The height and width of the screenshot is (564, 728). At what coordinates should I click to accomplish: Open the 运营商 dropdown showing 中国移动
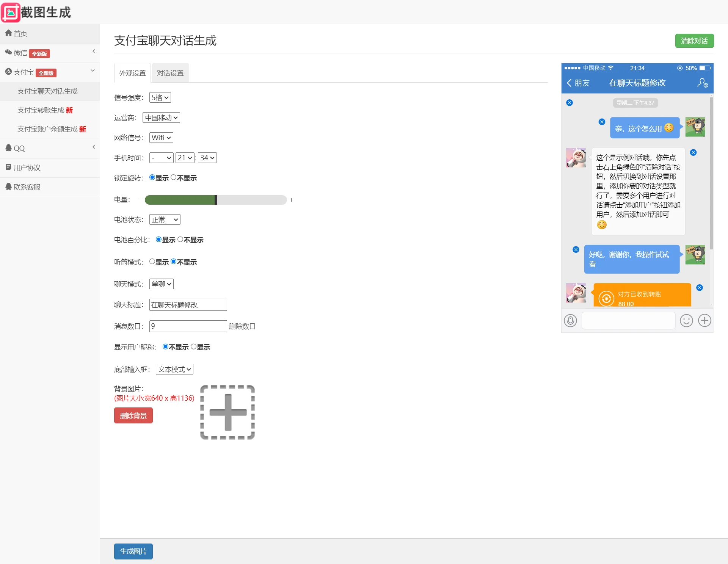(161, 118)
